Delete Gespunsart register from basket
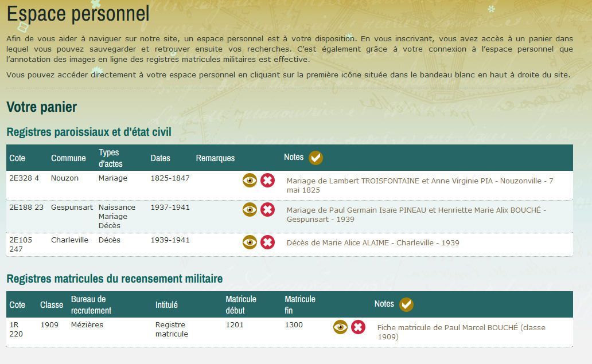 (267, 210)
